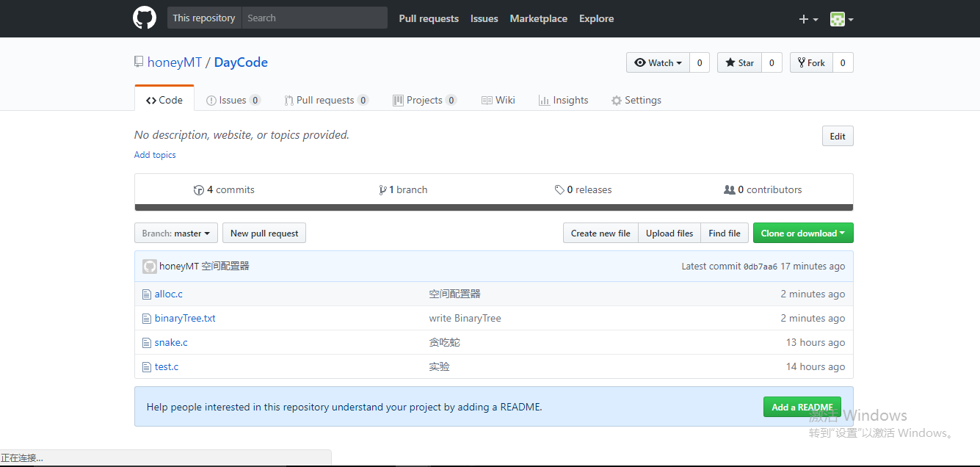The image size is (980, 467).
Task: Click the tag icon beside 0 releases
Action: (559, 190)
